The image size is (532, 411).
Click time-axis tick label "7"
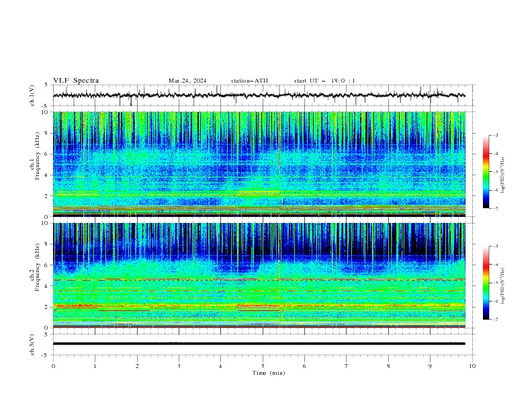coord(347,366)
